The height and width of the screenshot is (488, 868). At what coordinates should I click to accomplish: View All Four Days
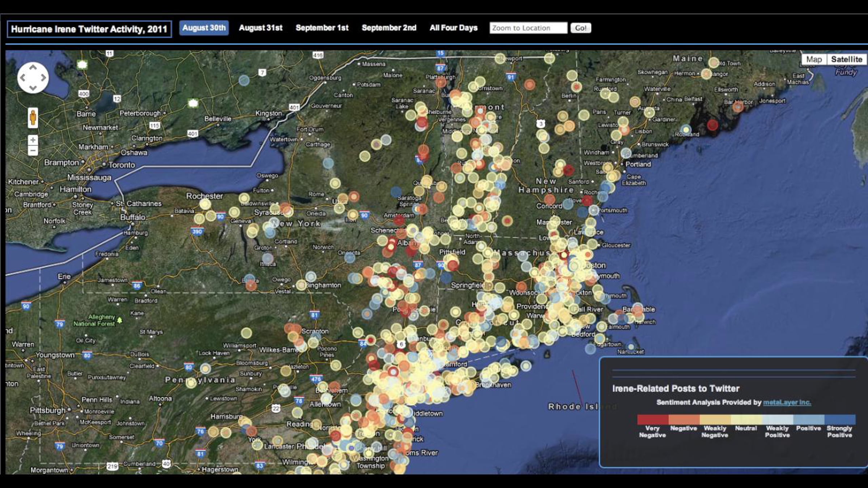point(454,28)
